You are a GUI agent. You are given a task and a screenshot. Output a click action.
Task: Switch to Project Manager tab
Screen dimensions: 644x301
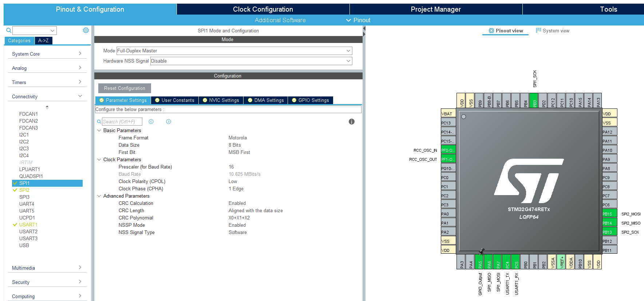[436, 9]
